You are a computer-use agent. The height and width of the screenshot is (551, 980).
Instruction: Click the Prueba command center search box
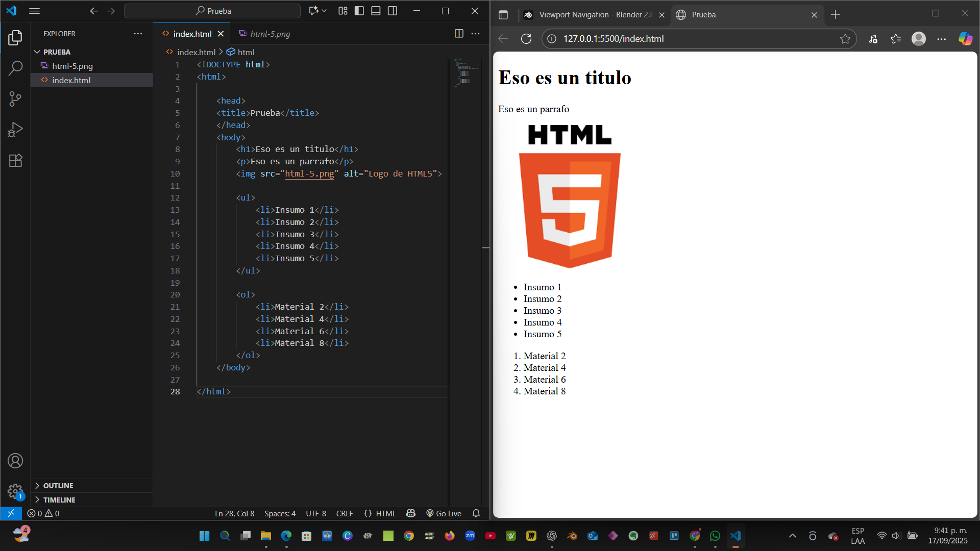click(x=212, y=11)
